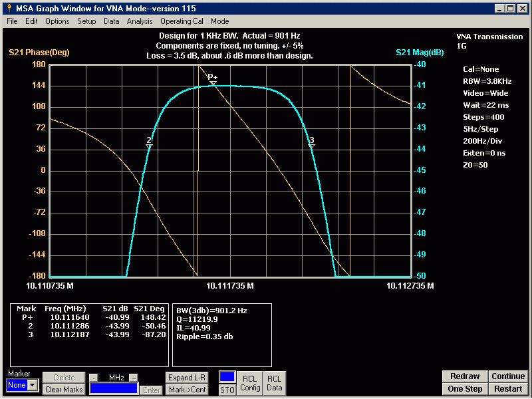The width and height of the screenshot is (532, 399).
Task: Expand the Marker selection dropdown
Action: pyautogui.click(x=33, y=385)
